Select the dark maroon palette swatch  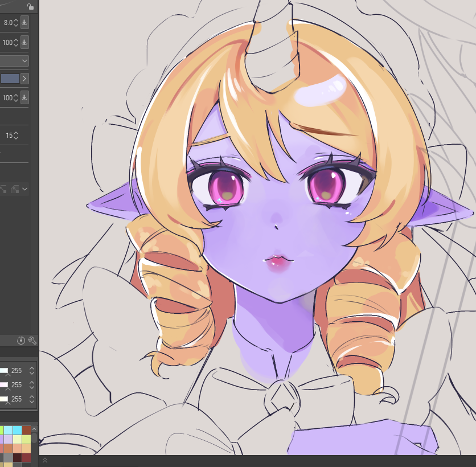click(x=17, y=457)
